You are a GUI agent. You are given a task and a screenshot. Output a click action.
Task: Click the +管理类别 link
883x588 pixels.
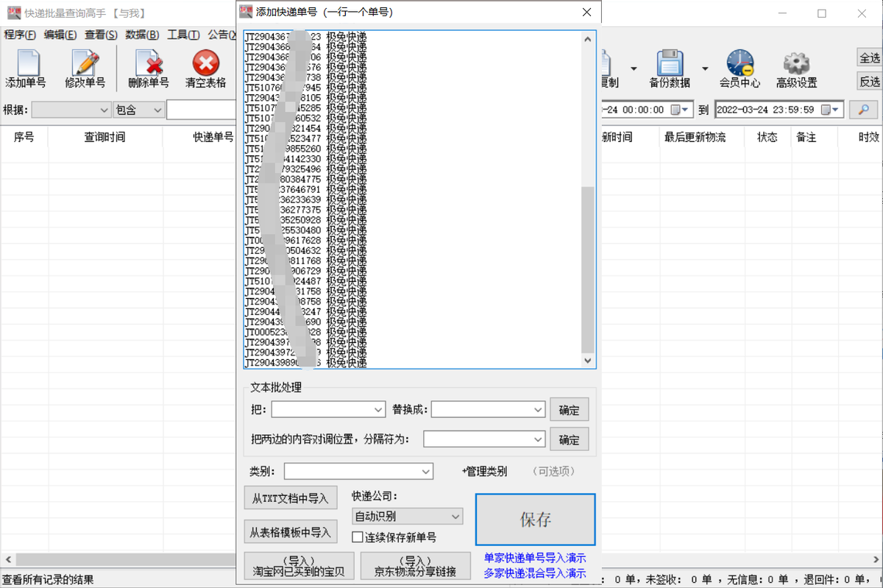[x=483, y=471]
